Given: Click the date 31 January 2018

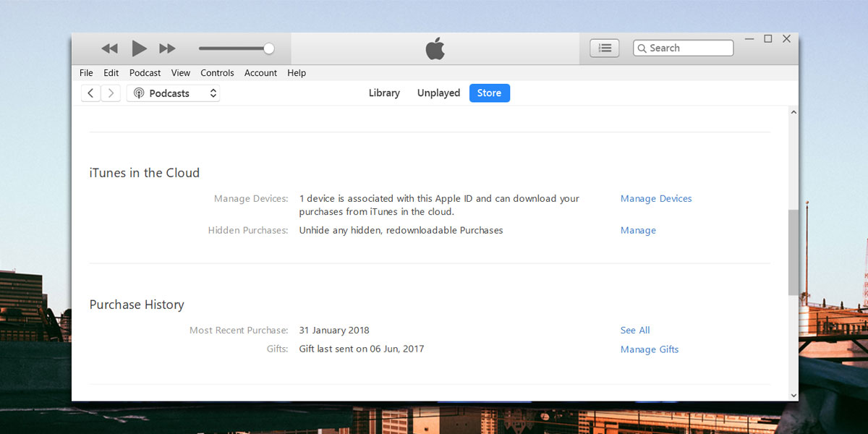Looking at the screenshot, I should [334, 330].
